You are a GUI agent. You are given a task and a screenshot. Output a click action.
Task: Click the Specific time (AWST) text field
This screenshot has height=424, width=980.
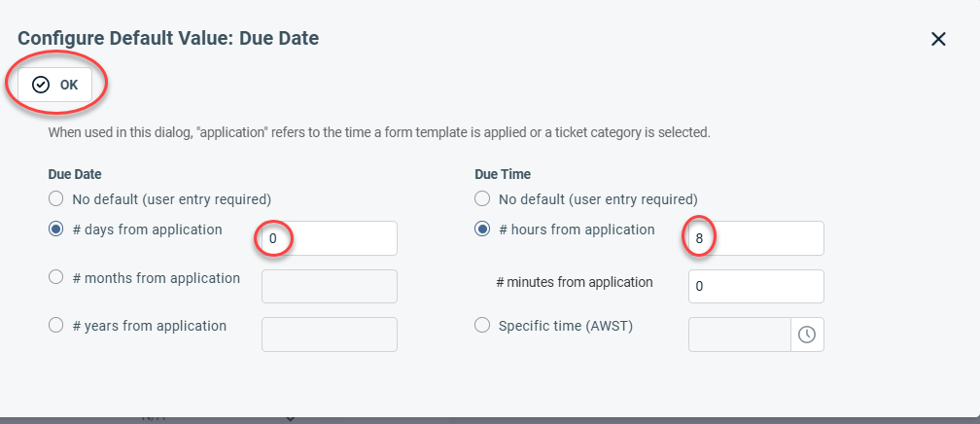point(739,335)
